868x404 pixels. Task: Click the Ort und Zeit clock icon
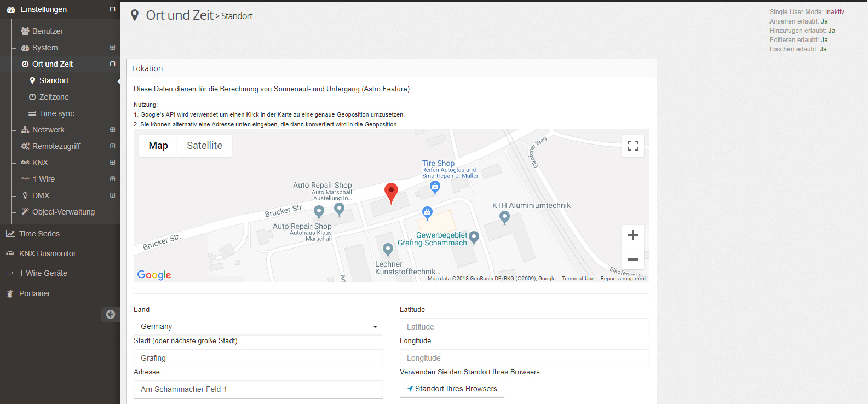[25, 64]
